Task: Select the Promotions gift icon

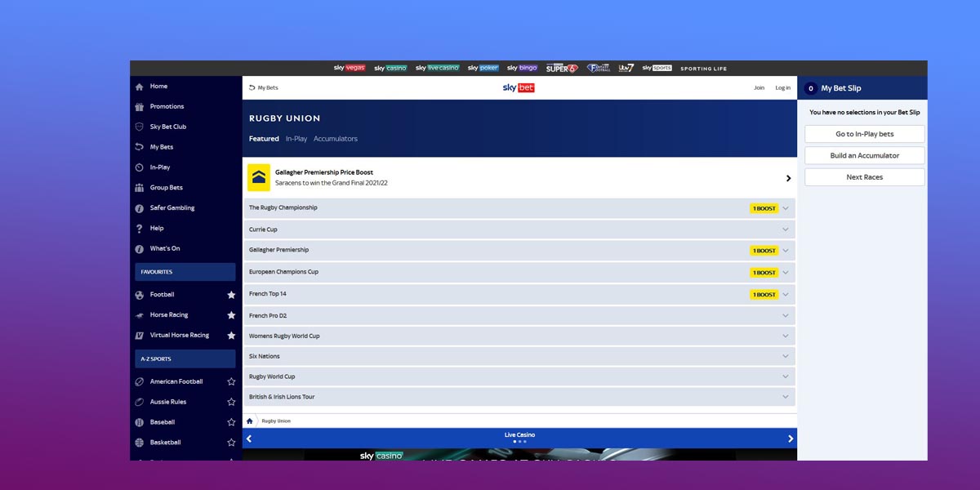Action: click(x=140, y=107)
